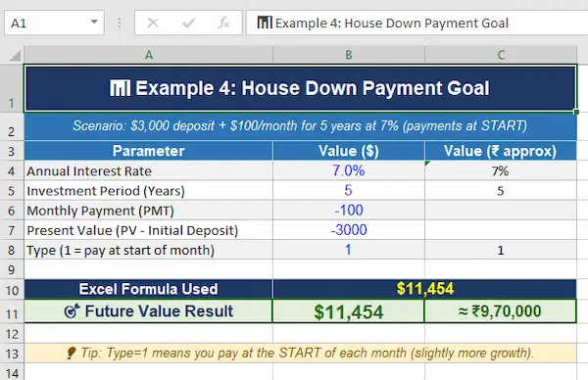The image size is (588, 380).
Task: Cancel entry with the X button
Action: (x=153, y=23)
